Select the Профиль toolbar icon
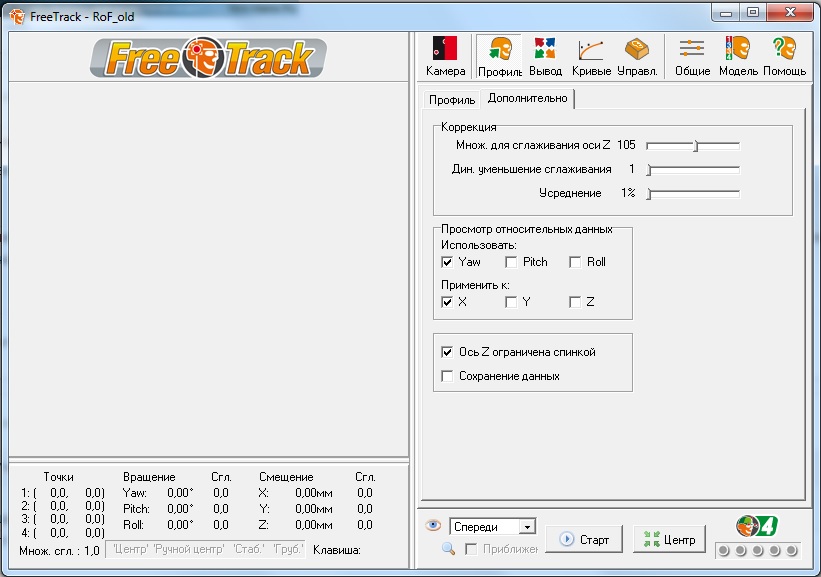This screenshot has height=577, width=821. point(500,57)
